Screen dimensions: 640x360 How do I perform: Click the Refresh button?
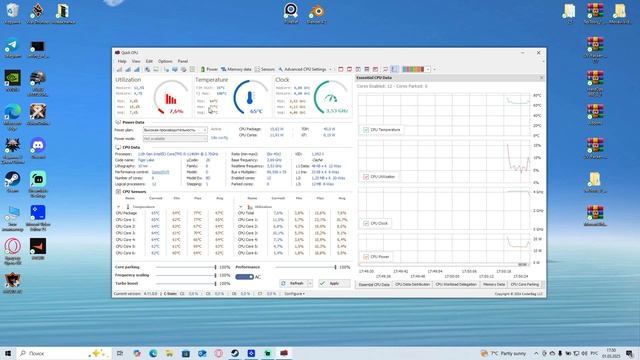(293, 283)
